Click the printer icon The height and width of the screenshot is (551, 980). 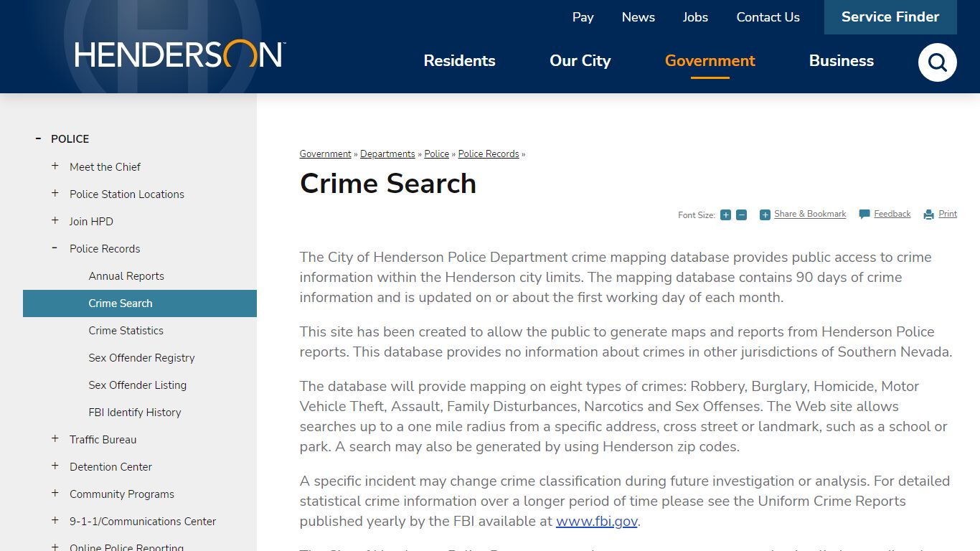pyautogui.click(x=929, y=215)
